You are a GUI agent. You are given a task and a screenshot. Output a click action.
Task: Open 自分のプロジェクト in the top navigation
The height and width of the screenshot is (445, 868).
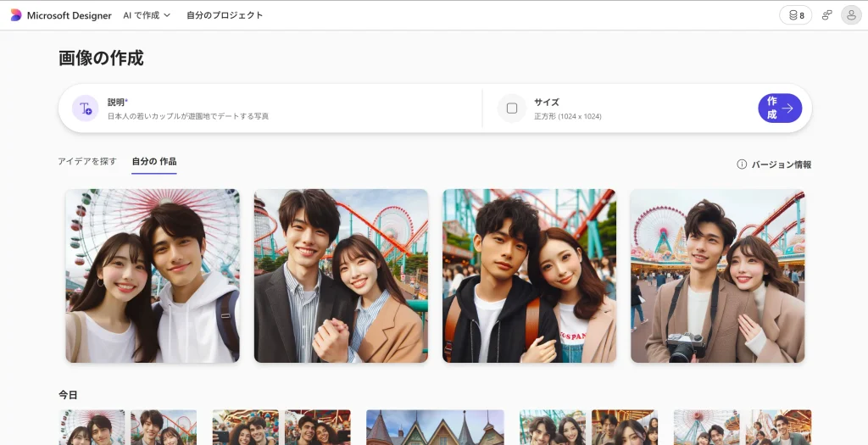click(x=225, y=15)
